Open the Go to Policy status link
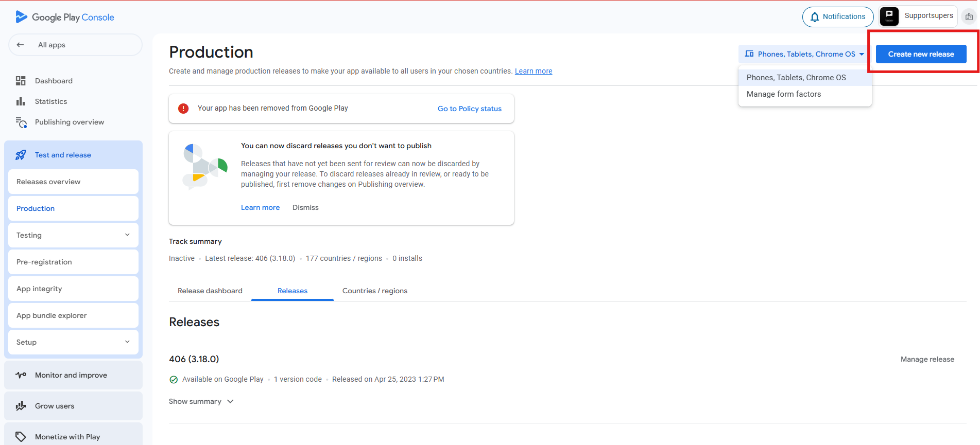Screen dimensions: 980x445 pyautogui.click(x=469, y=109)
